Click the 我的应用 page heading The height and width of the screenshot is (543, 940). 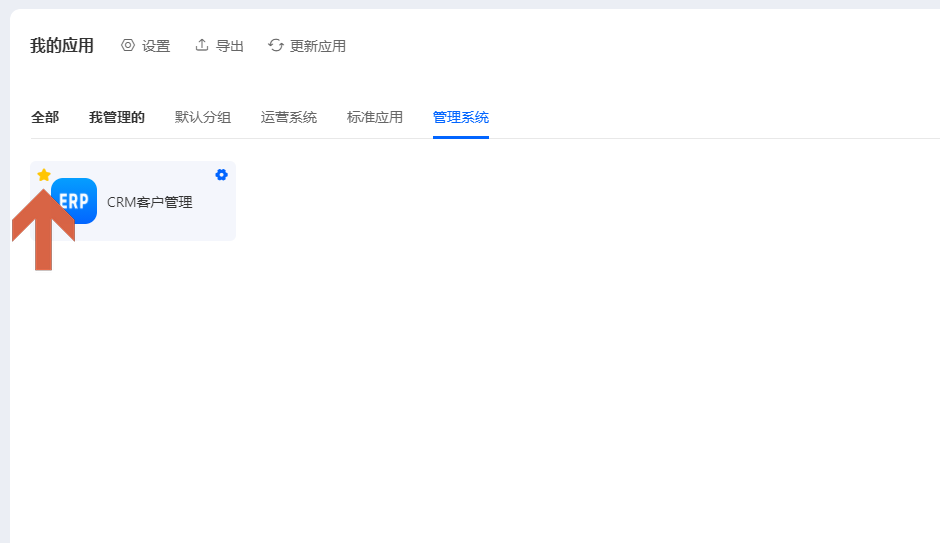point(62,46)
